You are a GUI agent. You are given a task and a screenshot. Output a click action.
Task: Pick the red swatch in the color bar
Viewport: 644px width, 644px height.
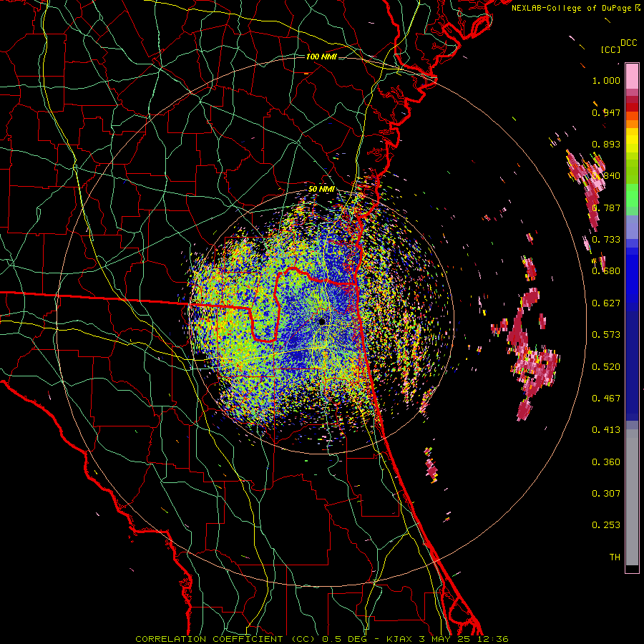632,107
